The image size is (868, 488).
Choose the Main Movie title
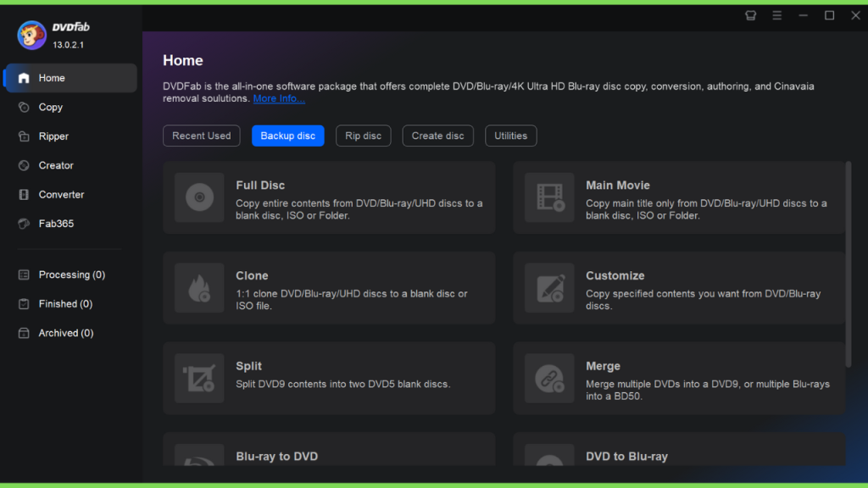click(x=618, y=186)
